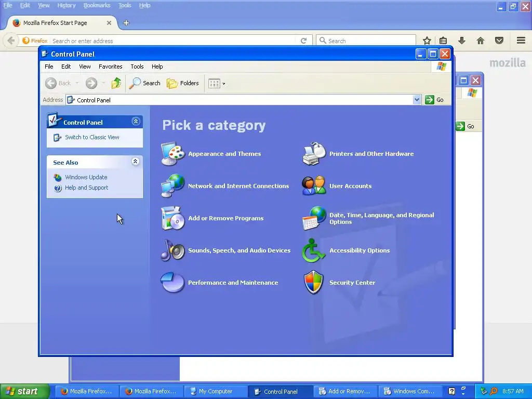This screenshot has width=532, height=399.
Task: Click User Accounts category link text
Action: [351, 185]
